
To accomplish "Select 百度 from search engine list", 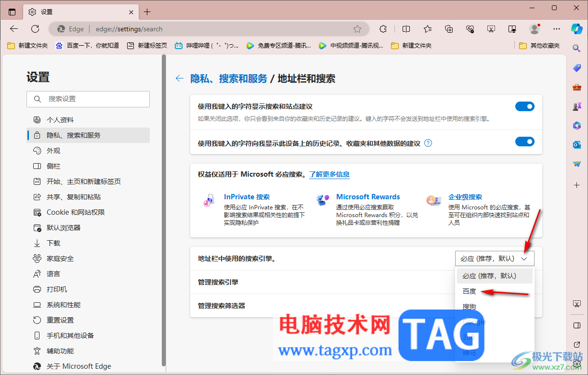I will [495, 291].
